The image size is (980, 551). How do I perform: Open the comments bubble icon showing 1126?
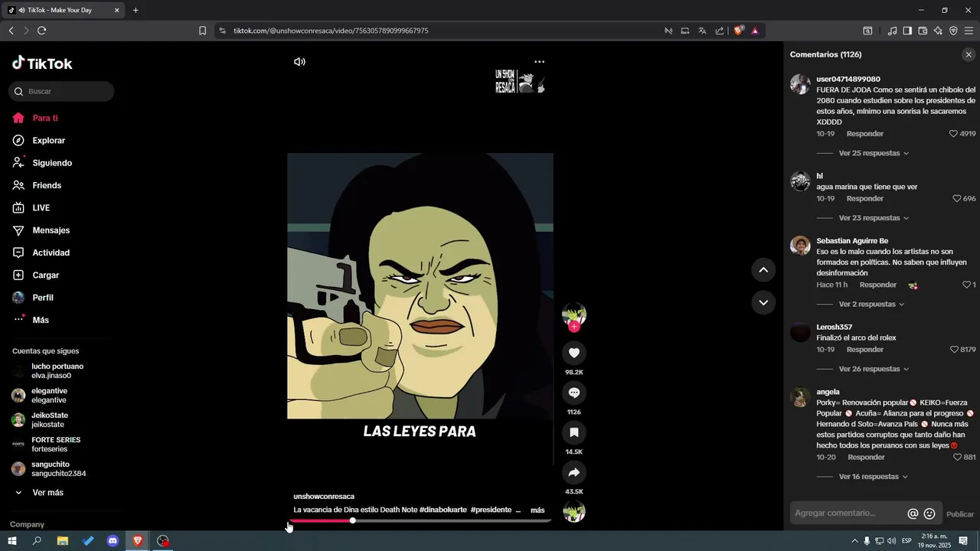tap(573, 393)
